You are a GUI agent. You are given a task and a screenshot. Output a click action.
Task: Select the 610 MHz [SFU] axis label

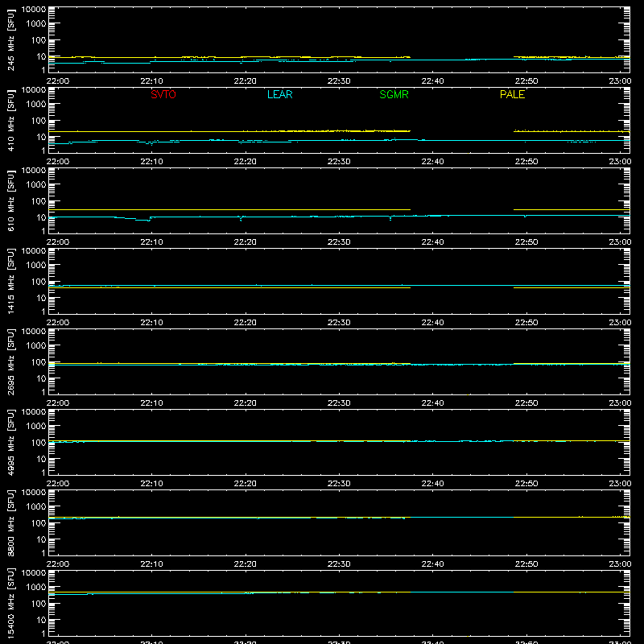(10, 200)
